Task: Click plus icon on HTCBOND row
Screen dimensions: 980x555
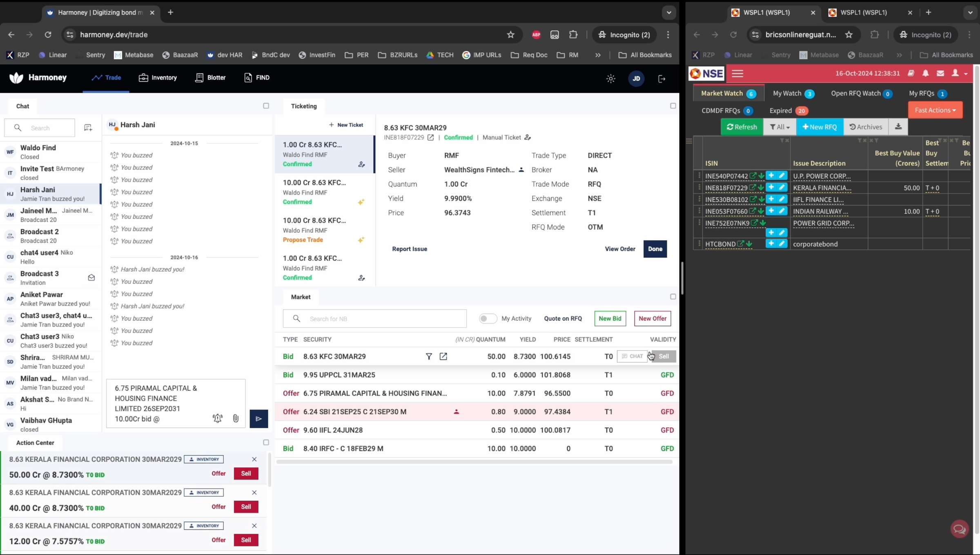Action: (x=771, y=243)
